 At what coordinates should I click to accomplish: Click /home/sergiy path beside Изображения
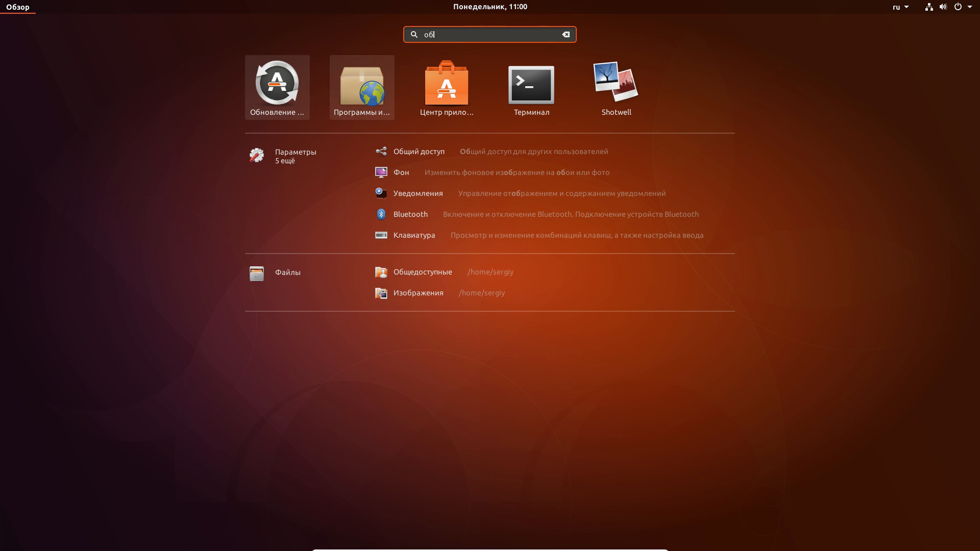click(x=482, y=293)
